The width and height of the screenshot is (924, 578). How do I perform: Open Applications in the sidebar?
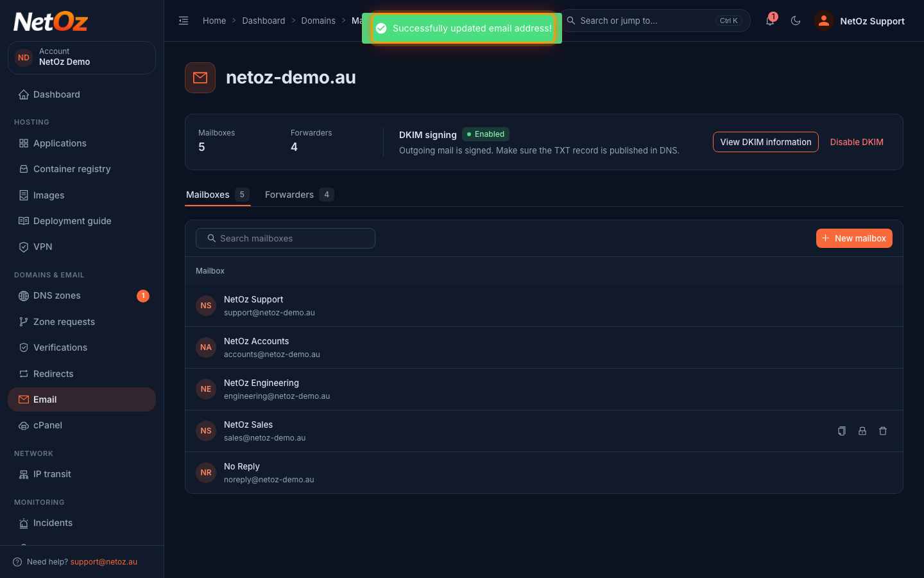(81, 143)
